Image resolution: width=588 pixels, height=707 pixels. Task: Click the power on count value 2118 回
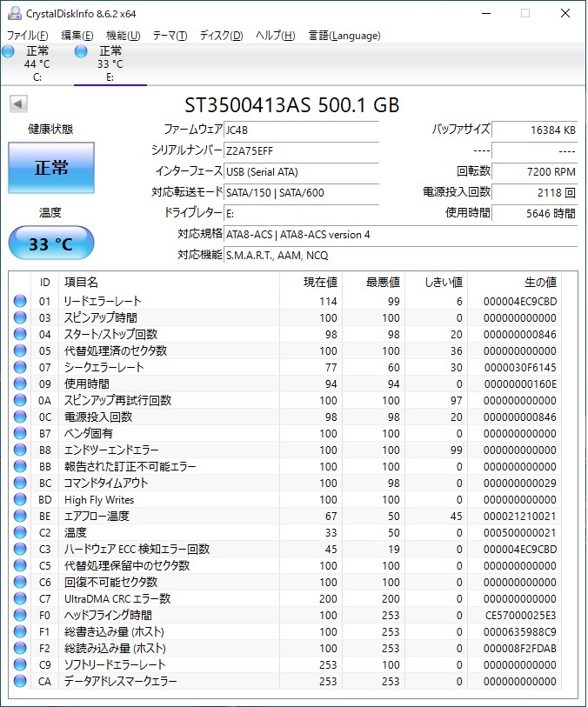pyautogui.click(x=535, y=192)
